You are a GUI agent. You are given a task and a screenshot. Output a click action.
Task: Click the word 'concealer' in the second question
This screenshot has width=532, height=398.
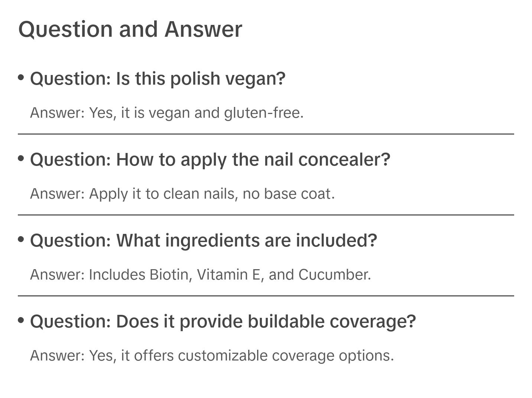(x=344, y=160)
